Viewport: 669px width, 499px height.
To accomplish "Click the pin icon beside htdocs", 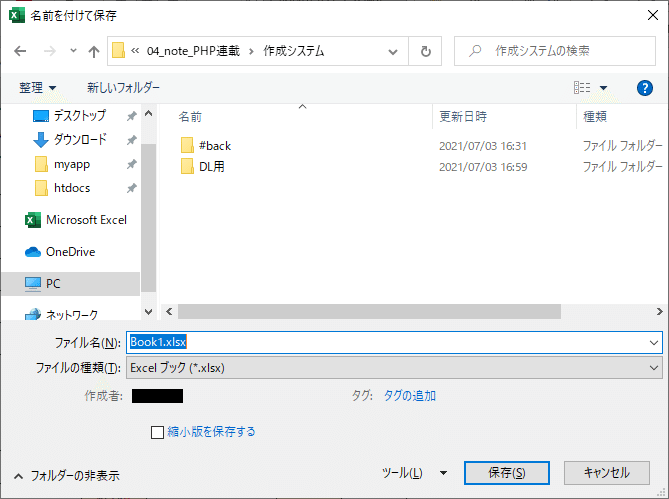I will (x=131, y=188).
